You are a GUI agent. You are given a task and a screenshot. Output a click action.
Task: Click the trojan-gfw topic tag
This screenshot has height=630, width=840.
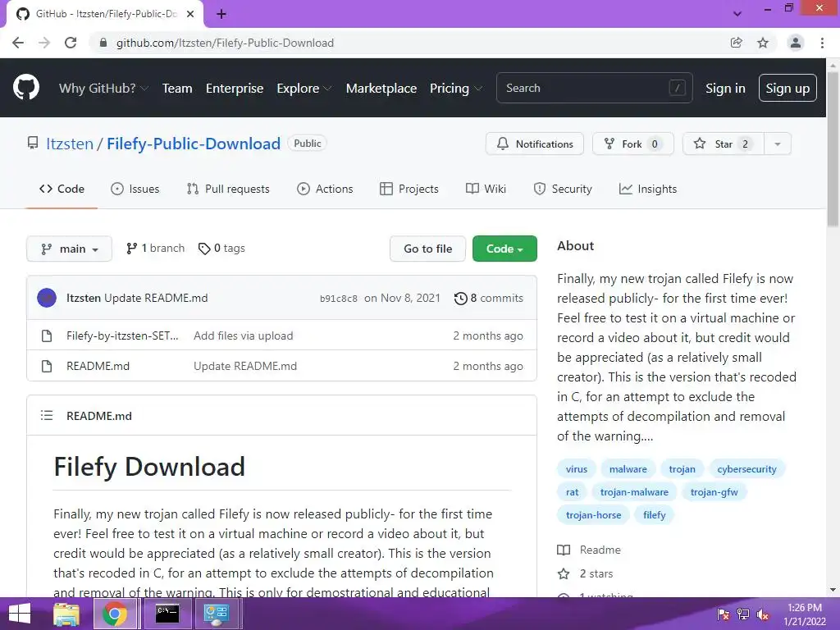tap(714, 492)
